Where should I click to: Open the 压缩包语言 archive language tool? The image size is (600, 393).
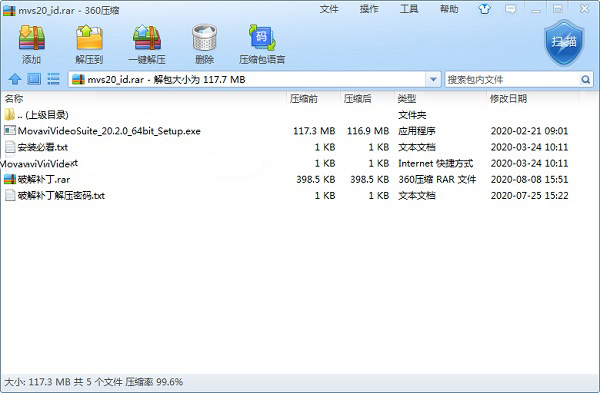pyautogui.click(x=262, y=38)
